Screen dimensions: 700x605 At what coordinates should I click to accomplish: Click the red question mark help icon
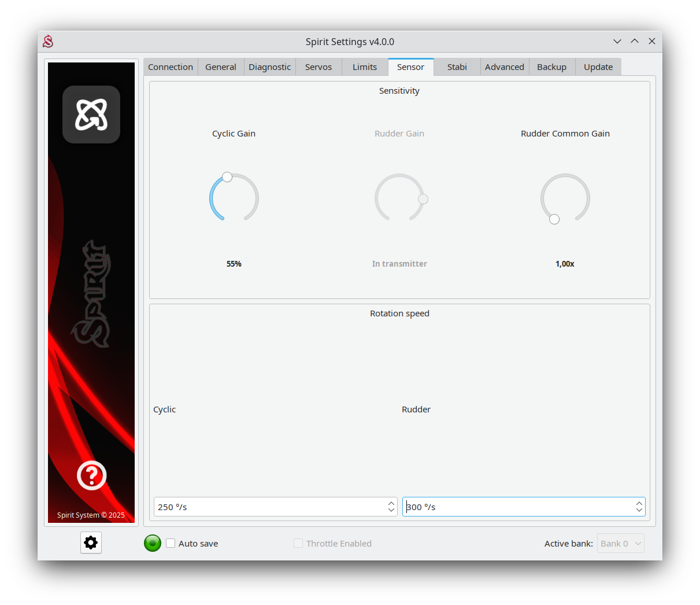click(91, 475)
